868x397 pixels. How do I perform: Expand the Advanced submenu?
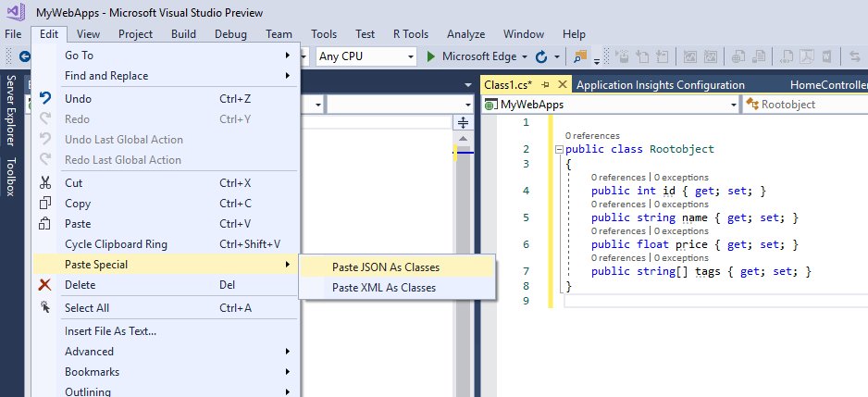[166, 352]
